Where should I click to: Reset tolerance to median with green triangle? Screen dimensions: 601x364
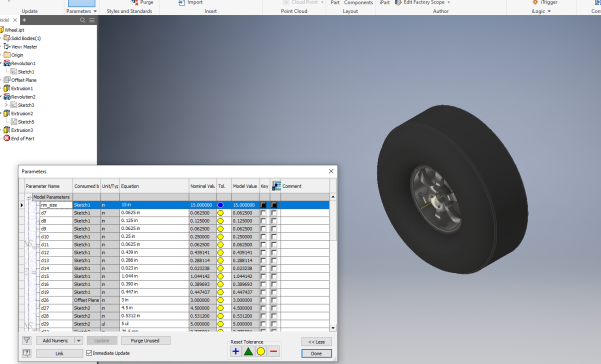[248, 351]
